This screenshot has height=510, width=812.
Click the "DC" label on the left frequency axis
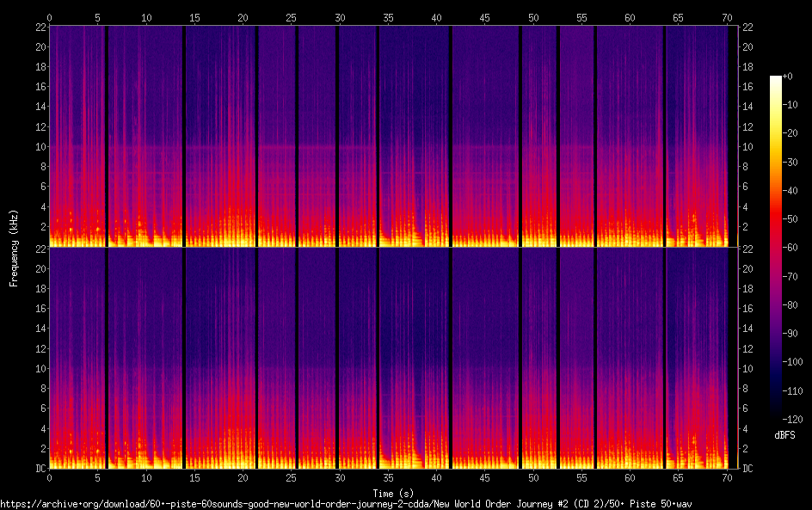(41, 469)
